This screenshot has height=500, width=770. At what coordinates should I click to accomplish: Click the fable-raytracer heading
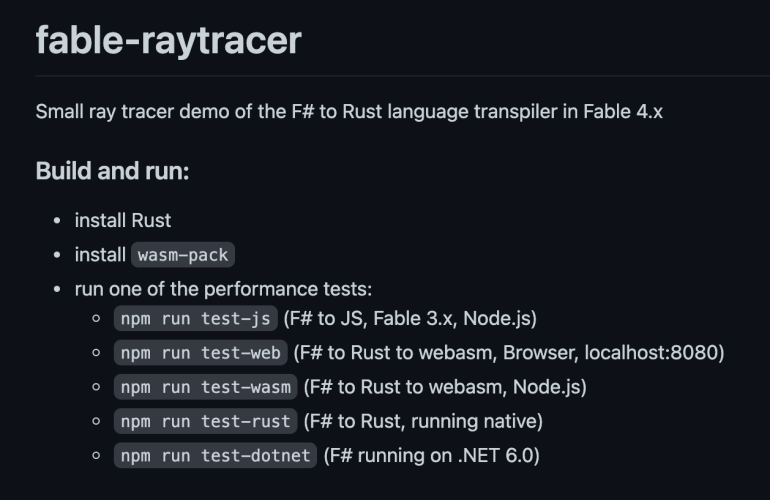tap(168, 40)
